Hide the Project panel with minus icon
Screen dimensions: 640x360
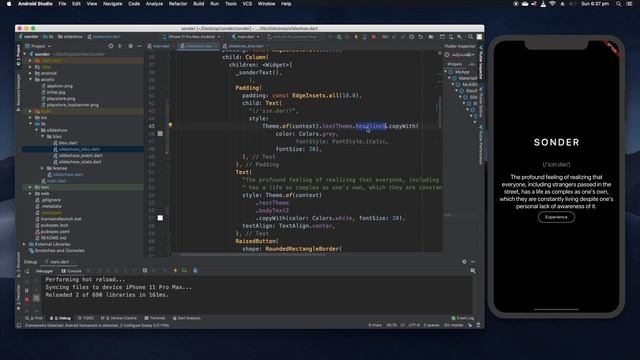coord(139,46)
